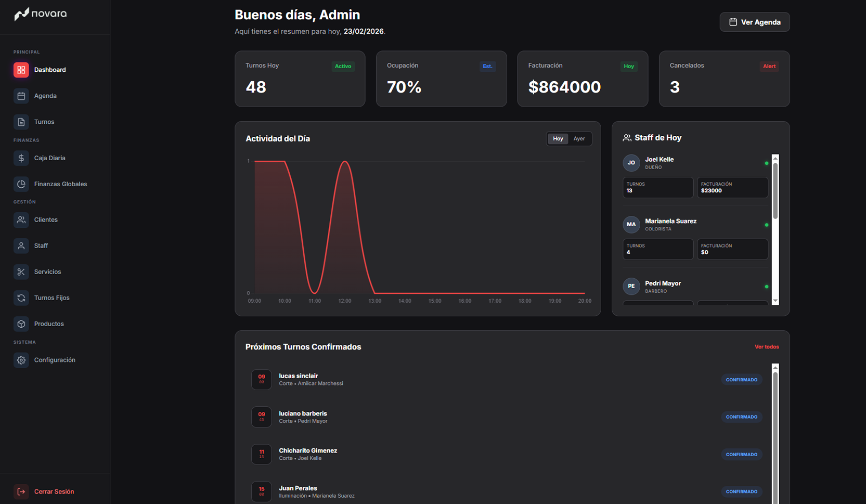The width and height of the screenshot is (866, 504).
Task: Open the Staff sidebar menu item
Action: [x=41, y=245]
